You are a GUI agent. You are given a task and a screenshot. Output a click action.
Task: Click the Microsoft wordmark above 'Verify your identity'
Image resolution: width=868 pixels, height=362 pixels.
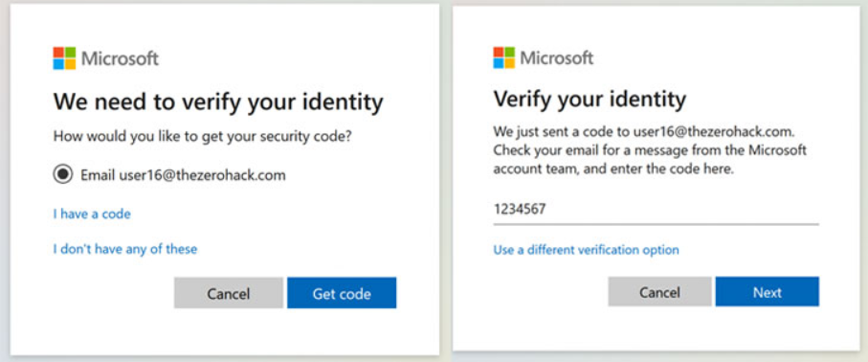556,58
